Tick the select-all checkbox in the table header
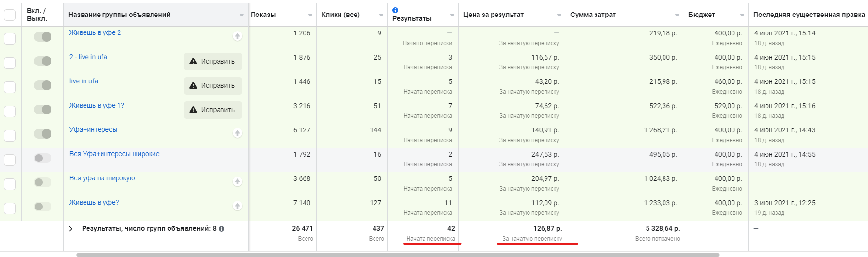This screenshot has width=868, height=257. [x=10, y=15]
